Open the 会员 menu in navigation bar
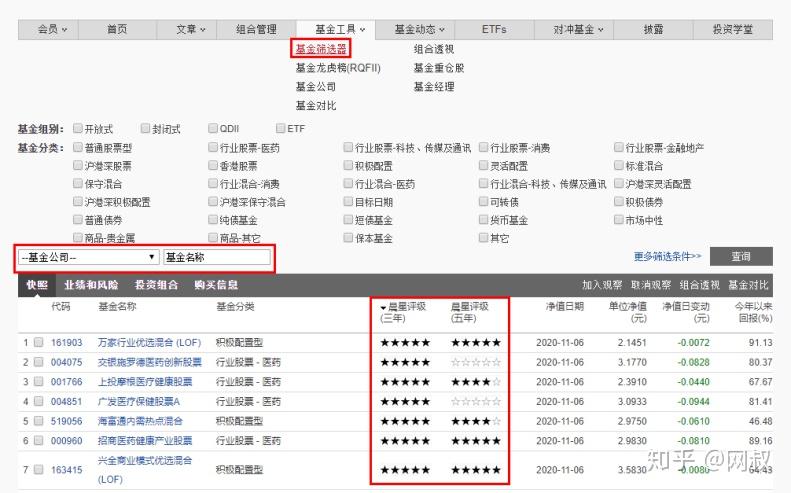The height and width of the screenshot is (493, 791). coord(52,30)
